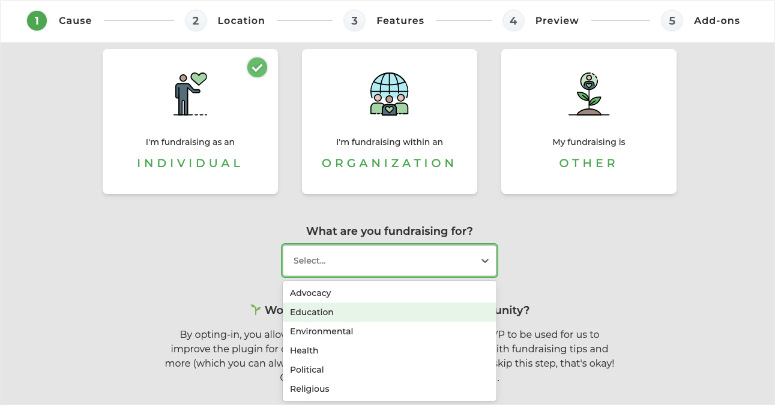Choose the OTHER fundraising card
This screenshot has height=405, width=775.
589,121
